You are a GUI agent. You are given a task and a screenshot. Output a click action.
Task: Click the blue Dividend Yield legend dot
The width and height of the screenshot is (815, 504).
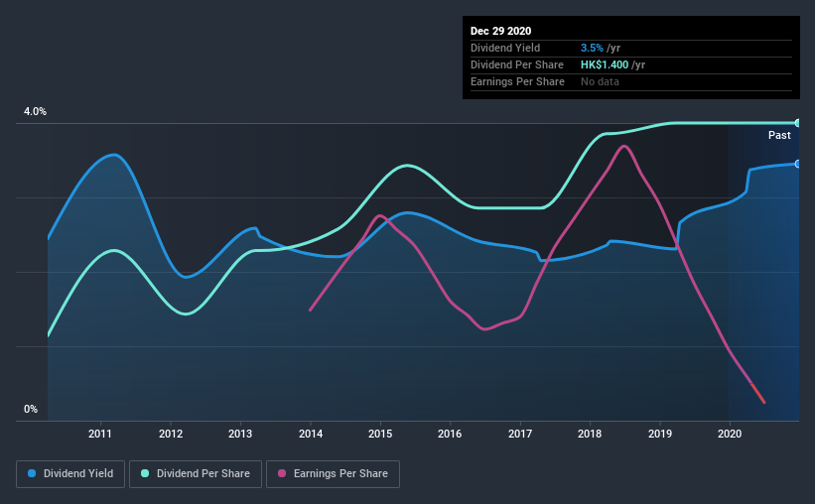coord(32,473)
